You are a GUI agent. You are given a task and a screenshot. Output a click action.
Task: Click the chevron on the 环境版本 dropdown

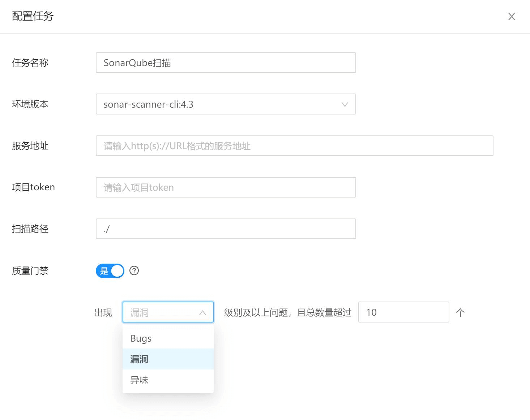[345, 104]
